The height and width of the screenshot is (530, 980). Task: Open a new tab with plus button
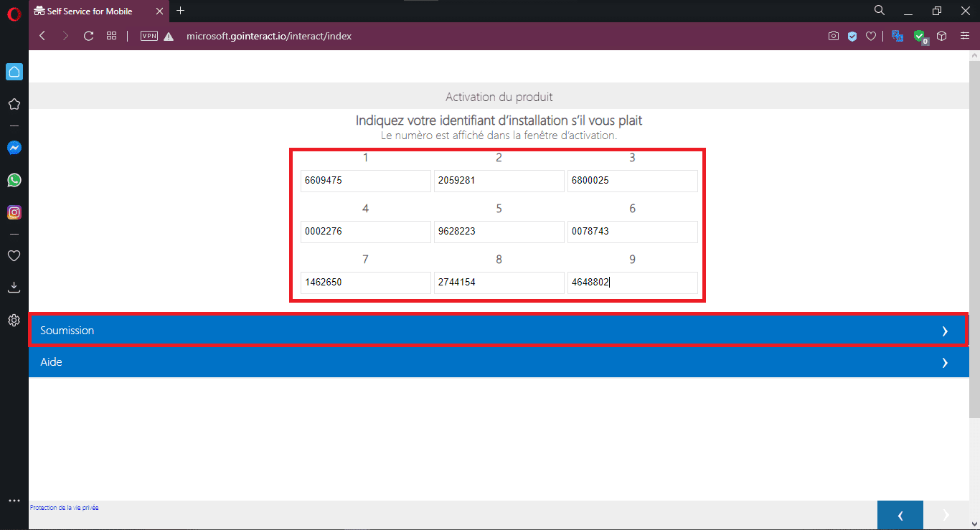[x=180, y=11]
